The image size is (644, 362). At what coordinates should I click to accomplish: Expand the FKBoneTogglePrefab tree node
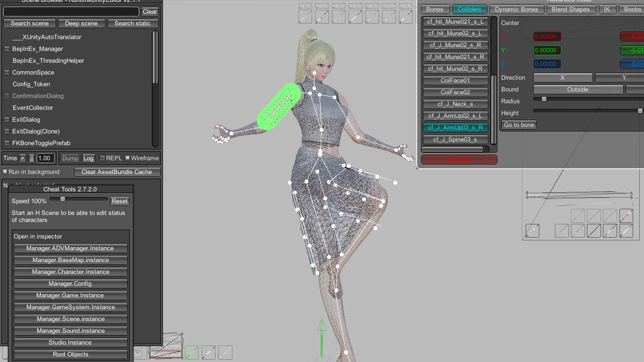click(7, 143)
